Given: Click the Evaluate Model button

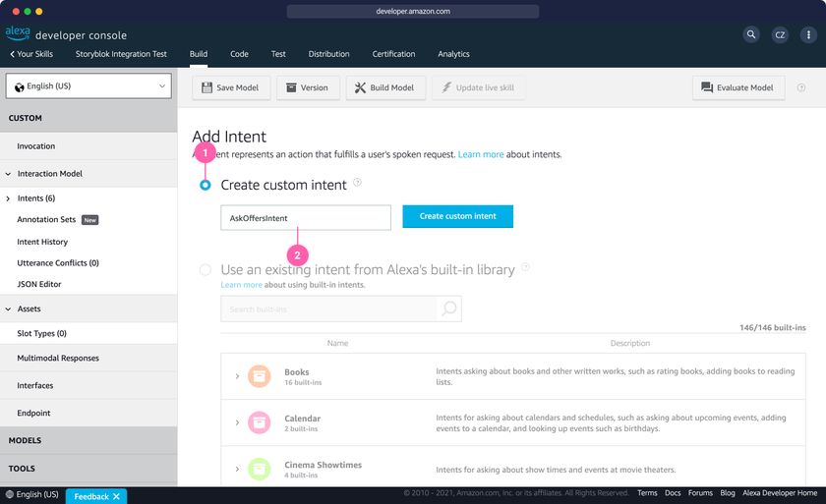Looking at the screenshot, I should click(738, 87).
